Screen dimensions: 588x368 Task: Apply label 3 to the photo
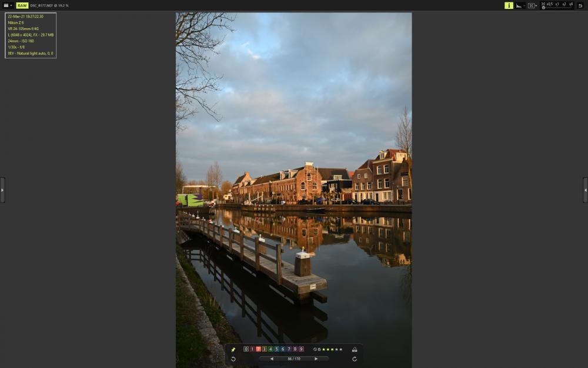[265, 349]
